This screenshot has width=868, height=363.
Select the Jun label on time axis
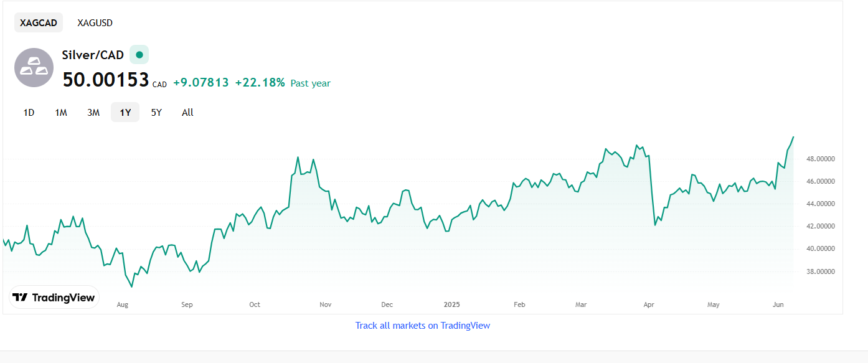778,304
